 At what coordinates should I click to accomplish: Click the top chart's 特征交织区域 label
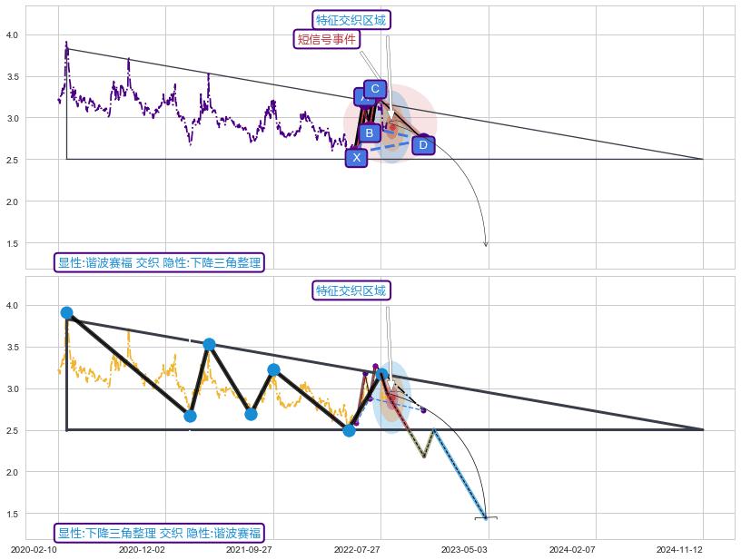pyautogui.click(x=351, y=20)
